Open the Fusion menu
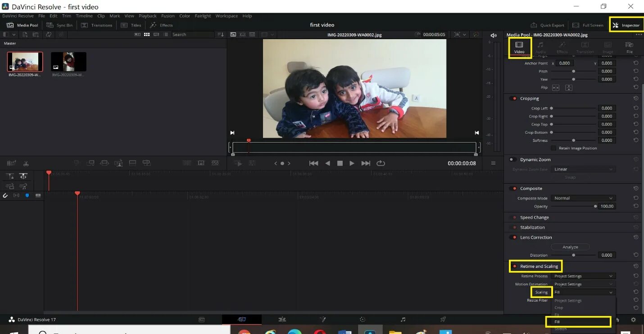 click(168, 16)
